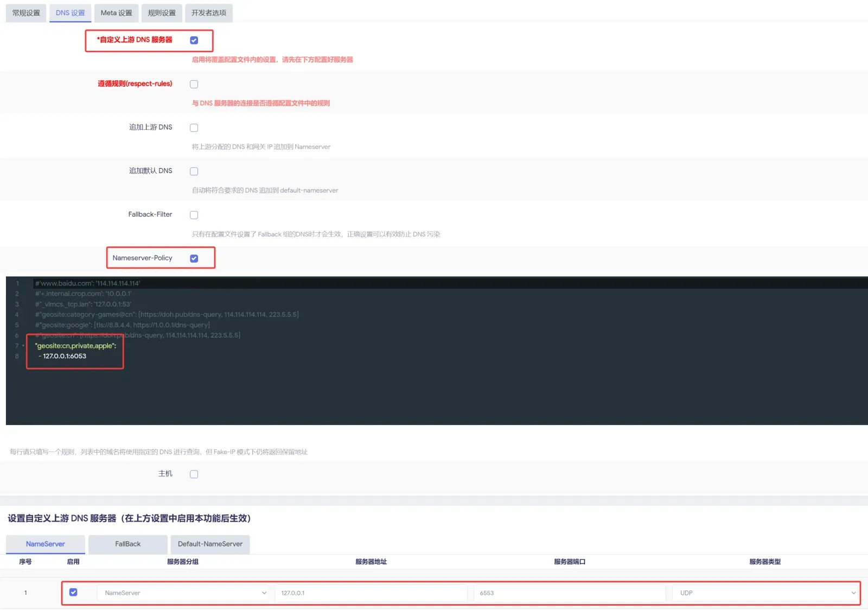Disable the Nameserver-Policy checkbox

194,258
